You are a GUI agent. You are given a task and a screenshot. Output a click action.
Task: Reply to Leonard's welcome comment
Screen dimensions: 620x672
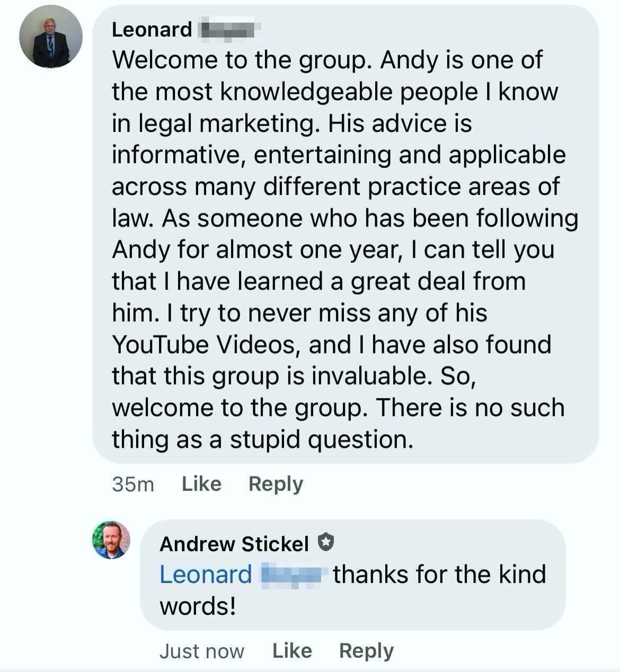(276, 484)
